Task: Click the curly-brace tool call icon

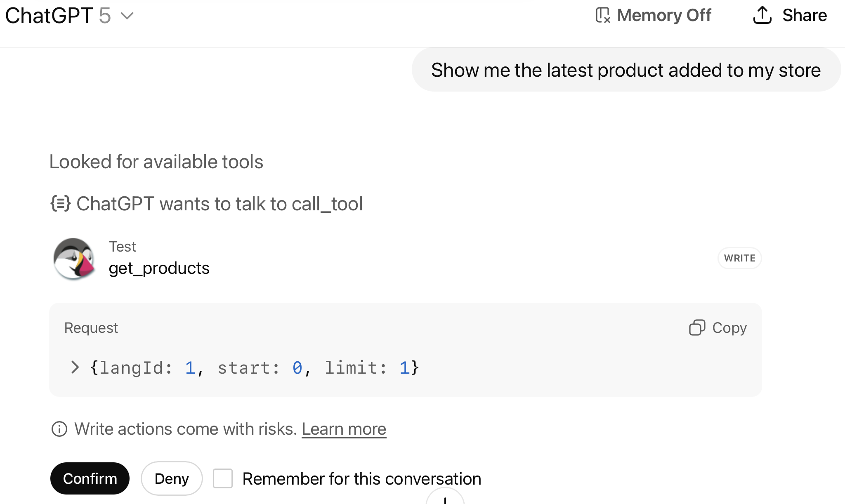Action: [x=60, y=204]
